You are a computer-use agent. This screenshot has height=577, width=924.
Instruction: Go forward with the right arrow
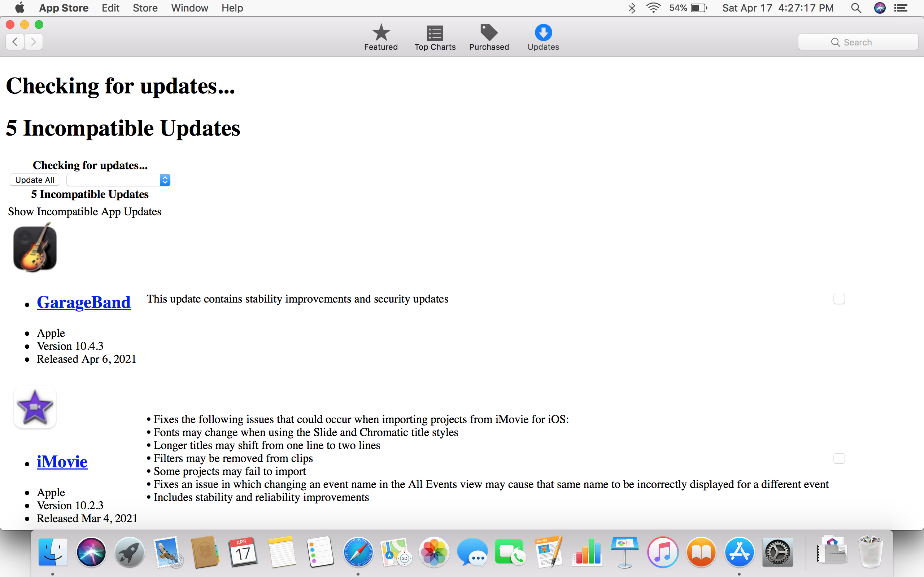click(x=34, y=41)
